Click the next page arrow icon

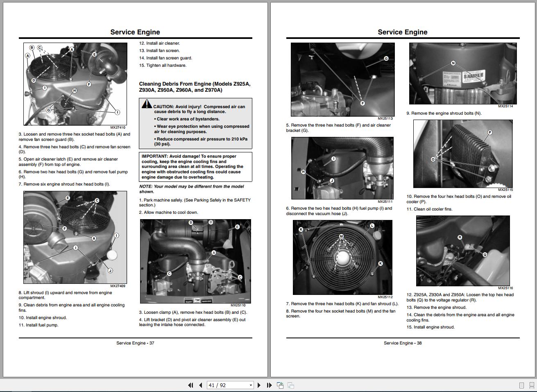259,385
